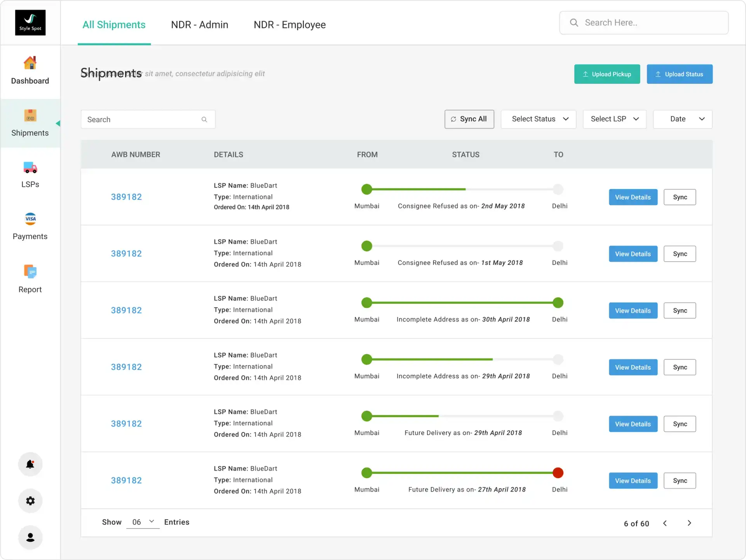The image size is (746, 560).
Task: Switch to NDR - Admin tab
Action: coord(199,25)
